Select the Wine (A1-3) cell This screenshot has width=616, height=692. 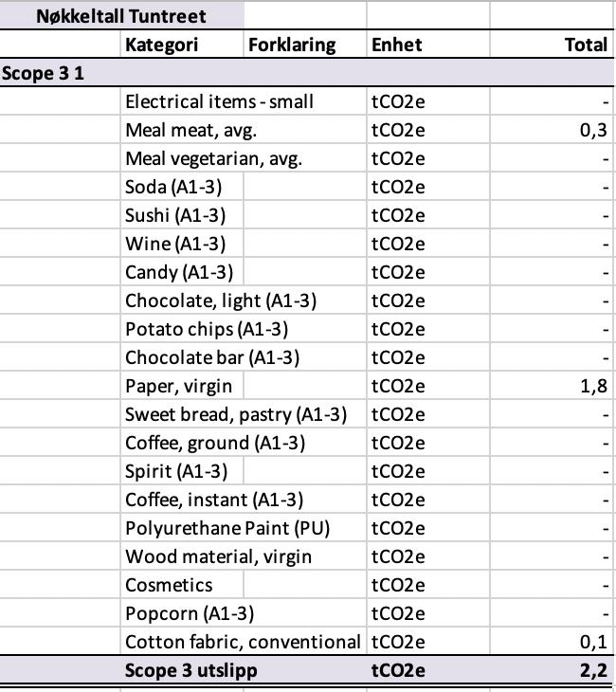coord(181,244)
